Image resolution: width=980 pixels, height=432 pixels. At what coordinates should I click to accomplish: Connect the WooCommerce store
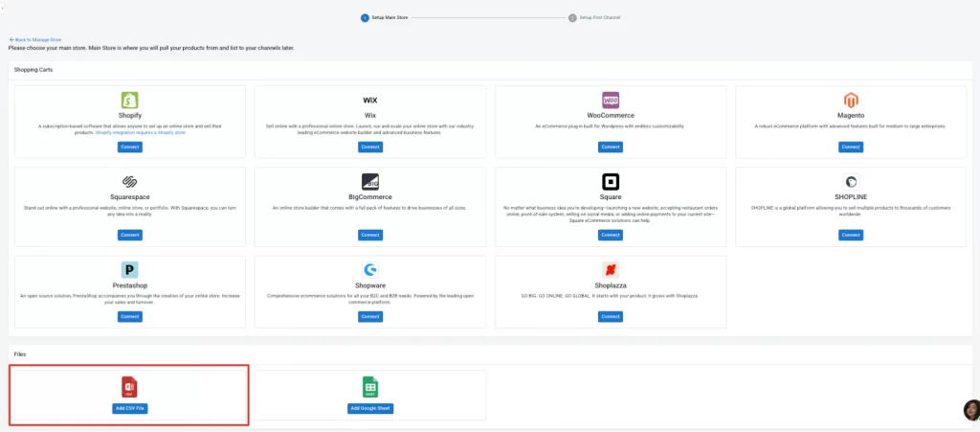(x=611, y=147)
